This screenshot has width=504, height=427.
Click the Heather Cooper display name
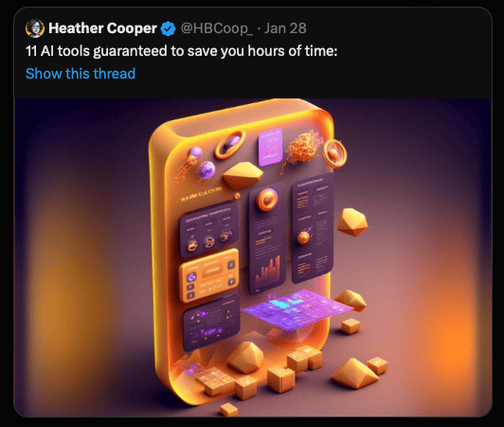pos(102,28)
